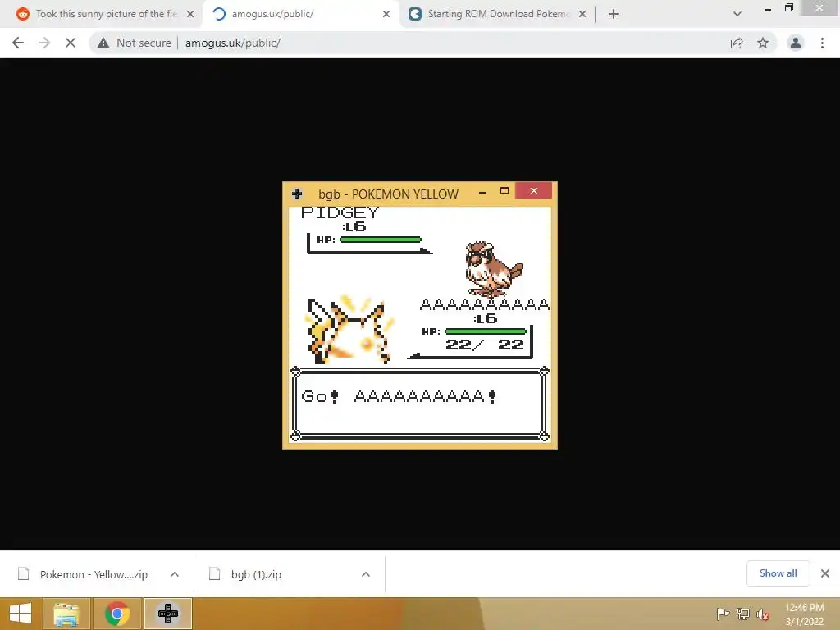
Task: Click the bgb emulator taskbar icon
Action: coord(168,614)
